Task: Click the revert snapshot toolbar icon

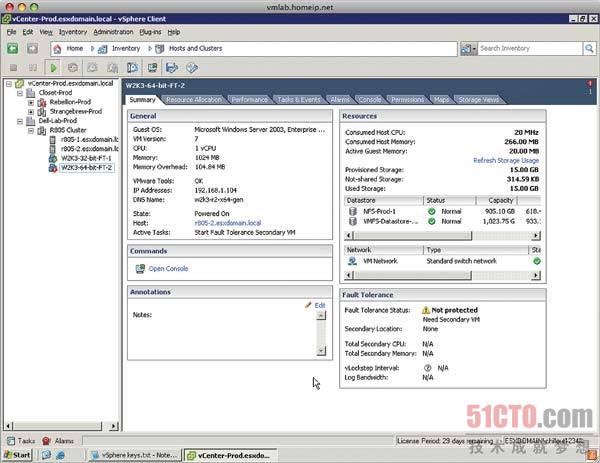Action: [x=112, y=68]
